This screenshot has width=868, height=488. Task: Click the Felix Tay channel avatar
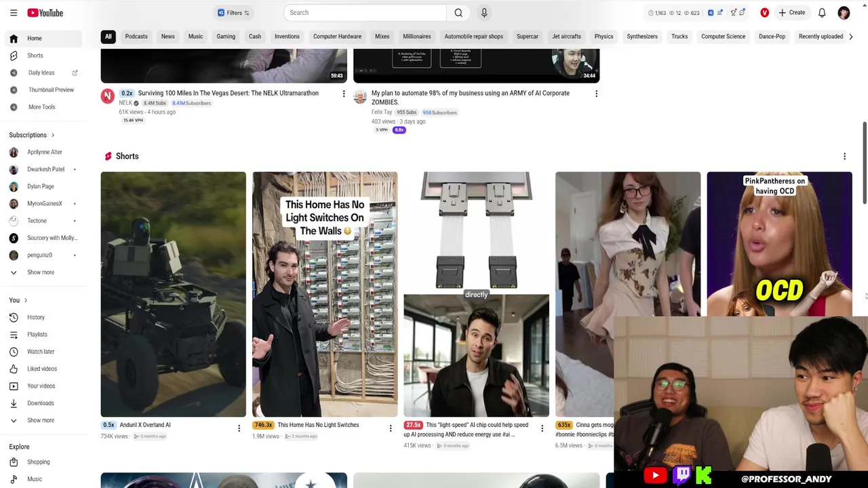pyautogui.click(x=360, y=96)
